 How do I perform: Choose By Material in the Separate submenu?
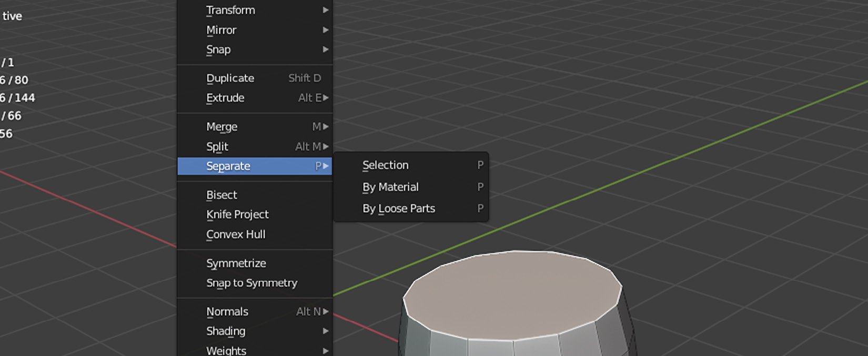point(411,187)
